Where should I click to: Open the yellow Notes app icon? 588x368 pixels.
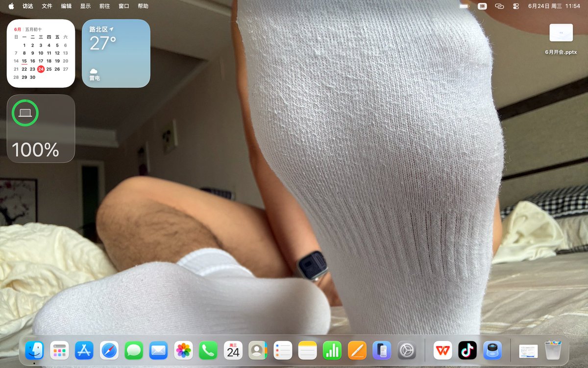(x=308, y=350)
